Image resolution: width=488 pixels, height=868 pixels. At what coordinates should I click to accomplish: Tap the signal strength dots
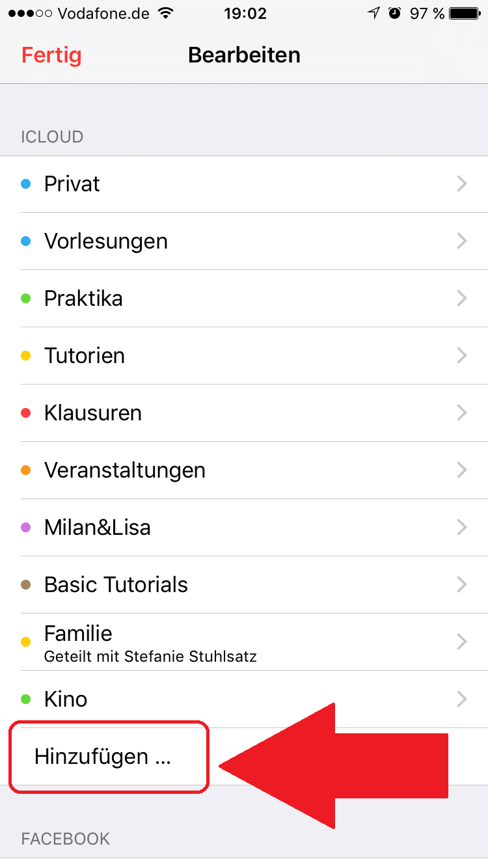[25, 13]
